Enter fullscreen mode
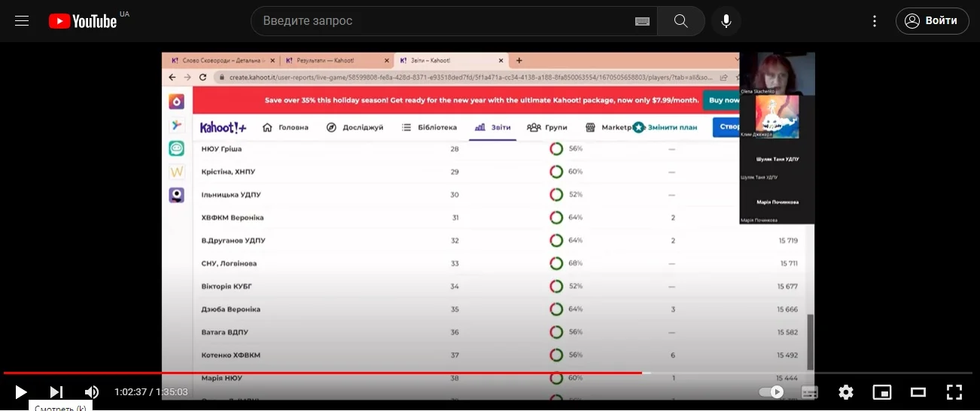 click(x=954, y=392)
